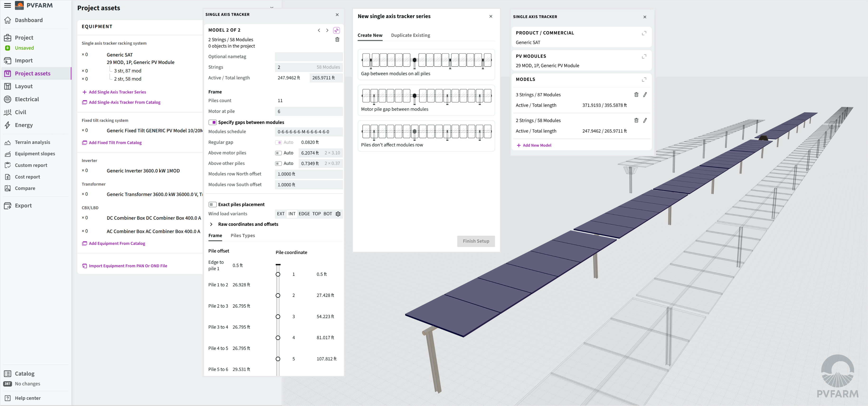Viewport: 868px width, 406px height.
Task: Click Add Single-Axis Tracker From Catalog
Action: (121, 103)
